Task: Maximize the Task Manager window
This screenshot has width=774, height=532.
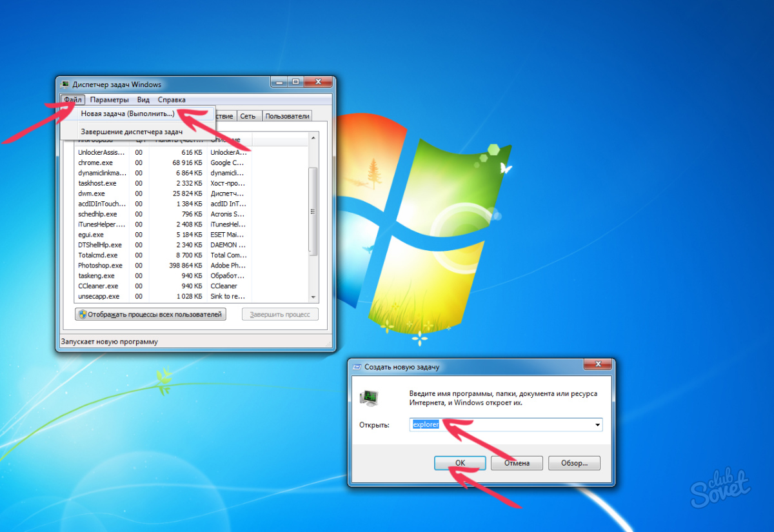Action: click(x=296, y=82)
